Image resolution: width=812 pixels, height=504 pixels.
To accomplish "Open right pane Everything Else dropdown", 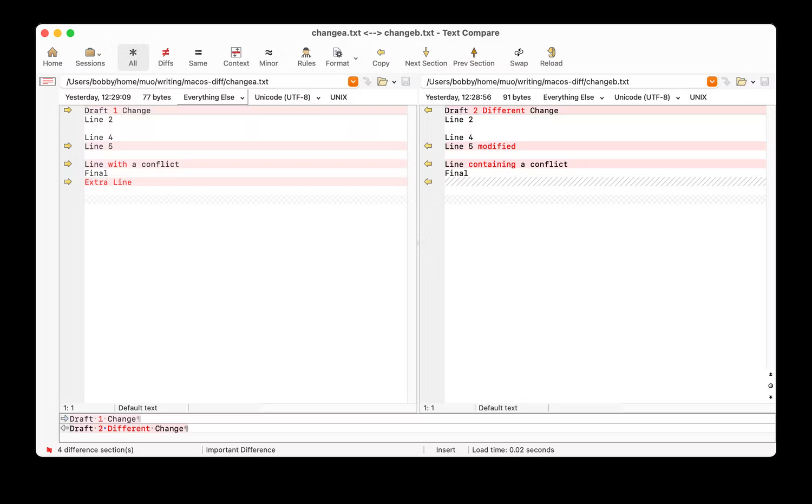I will point(573,97).
